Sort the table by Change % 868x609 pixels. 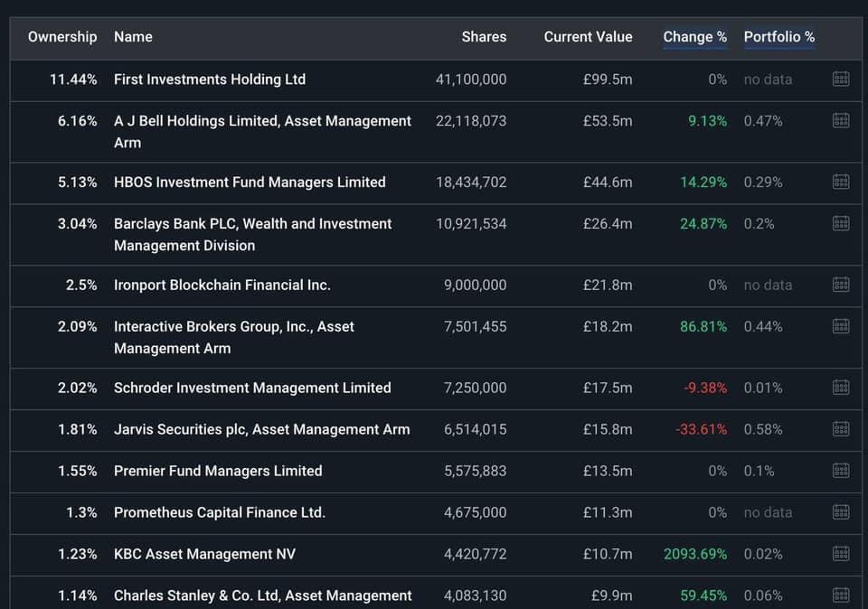pyautogui.click(x=694, y=37)
